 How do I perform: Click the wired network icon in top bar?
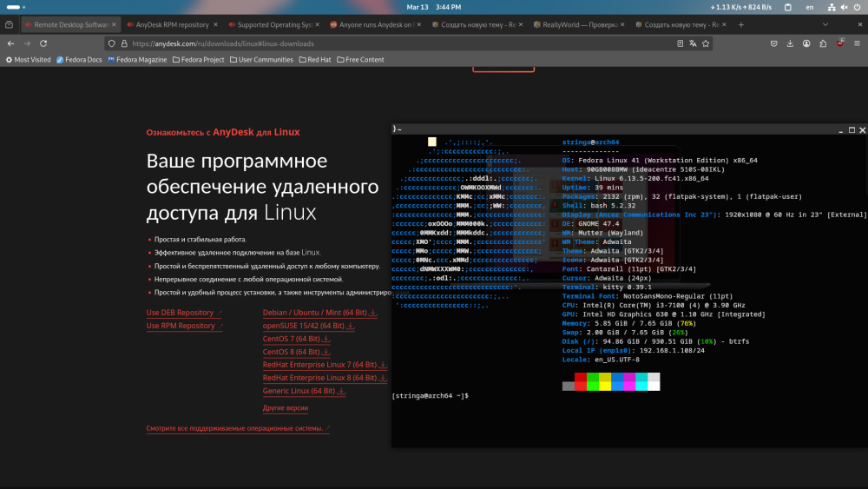[832, 7]
